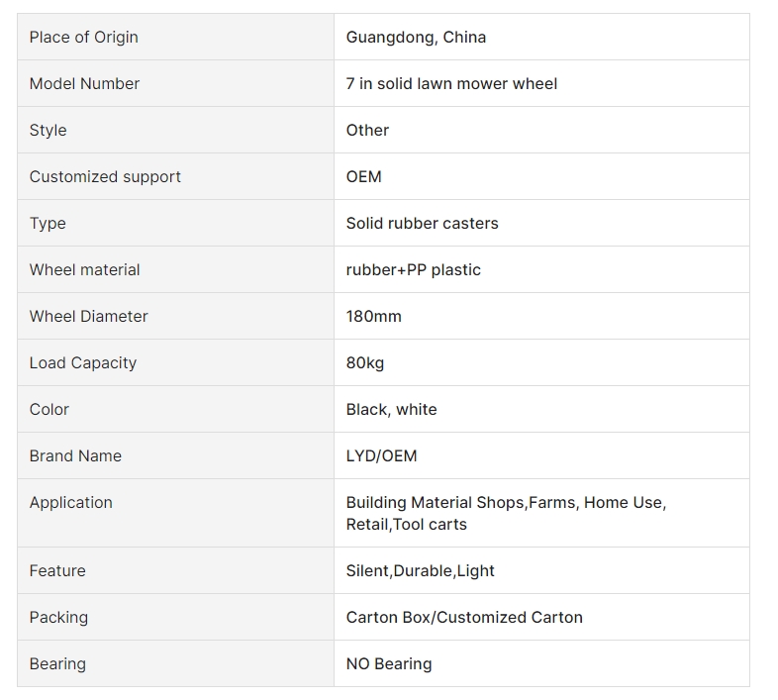Select the 'Place of Origin' label cell
This screenshot has height=700, width=778.
pos(175,38)
